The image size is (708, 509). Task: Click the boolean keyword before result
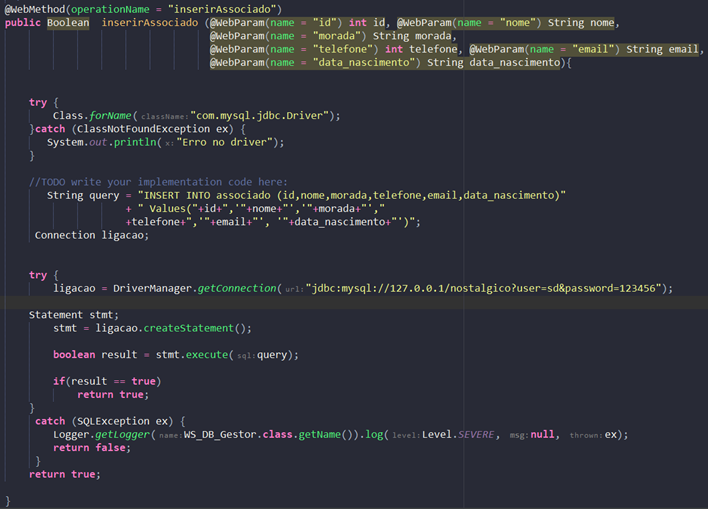pyautogui.click(x=74, y=355)
